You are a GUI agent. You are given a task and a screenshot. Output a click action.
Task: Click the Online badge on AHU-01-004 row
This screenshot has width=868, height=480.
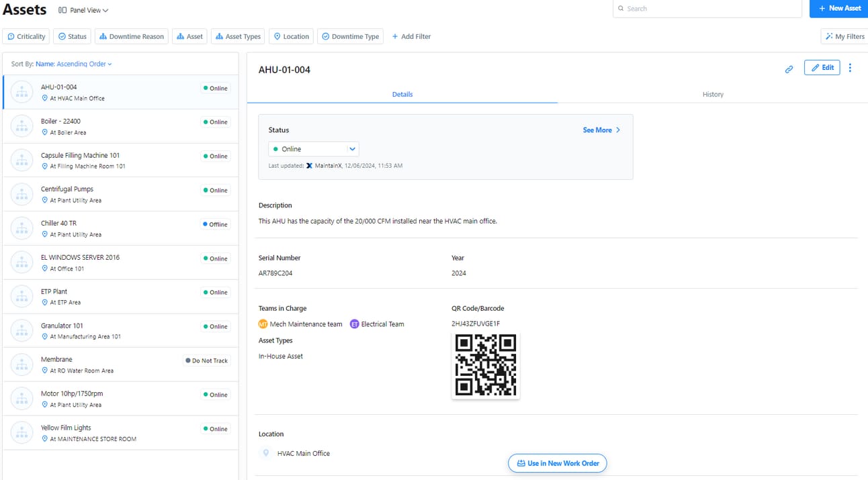click(x=216, y=88)
